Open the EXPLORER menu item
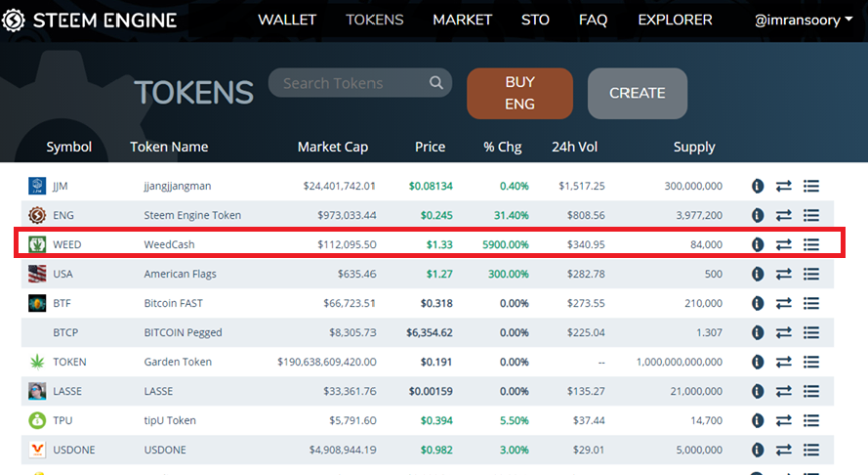 675,20
